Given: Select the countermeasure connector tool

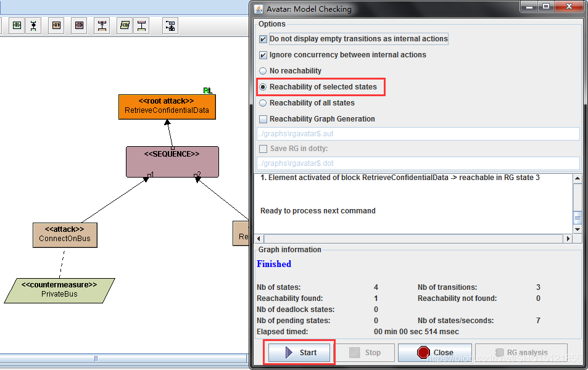Looking at the screenshot, I should pos(141,25).
